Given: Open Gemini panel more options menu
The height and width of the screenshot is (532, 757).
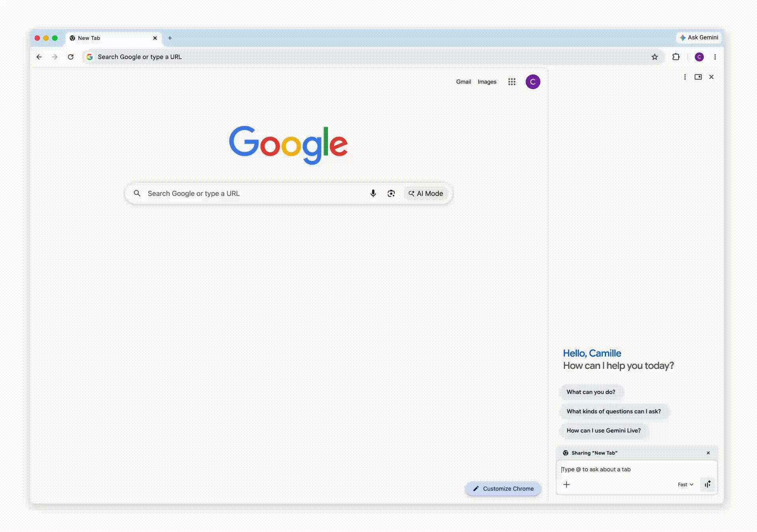Looking at the screenshot, I should pyautogui.click(x=685, y=77).
